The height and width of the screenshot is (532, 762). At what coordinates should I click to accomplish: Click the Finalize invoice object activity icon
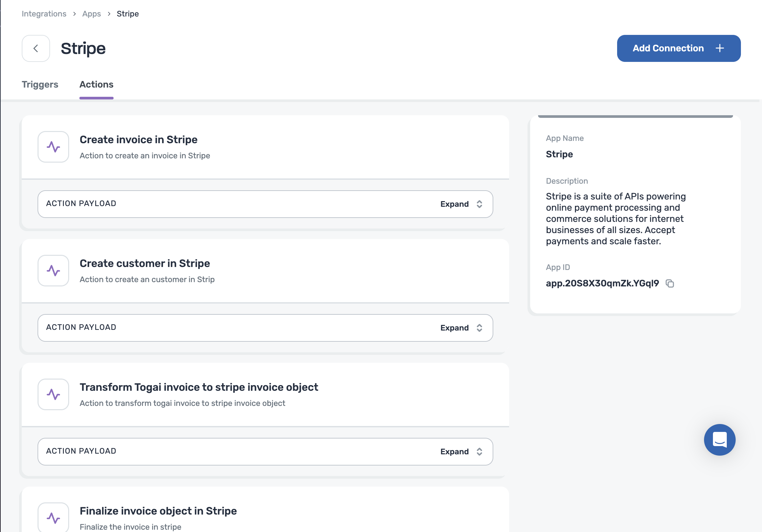click(x=53, y=517)
